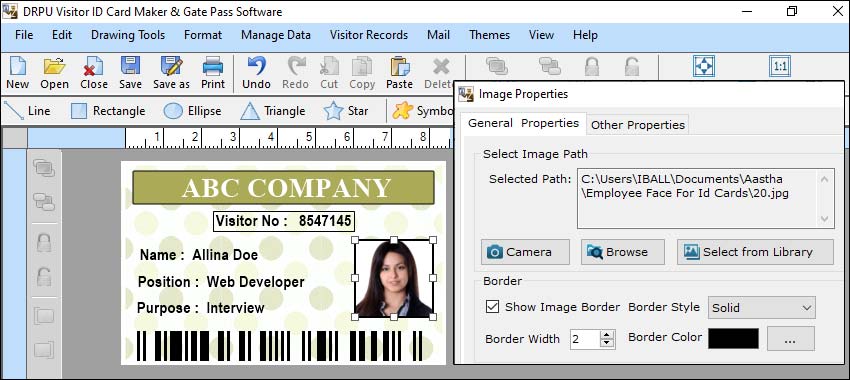Paste with the Paste toolbar icon

point(400,73)
